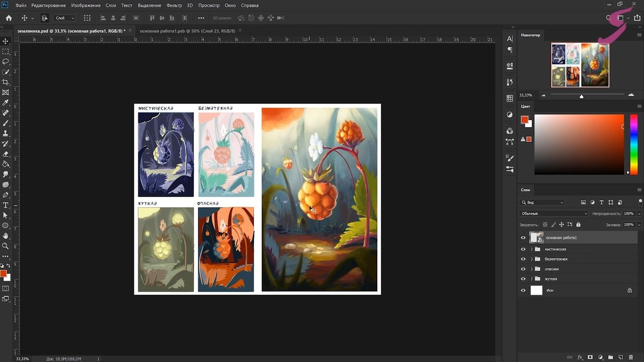Create a new group folder icon
This screenshot has width=644, height=362.
click(611, 357)
